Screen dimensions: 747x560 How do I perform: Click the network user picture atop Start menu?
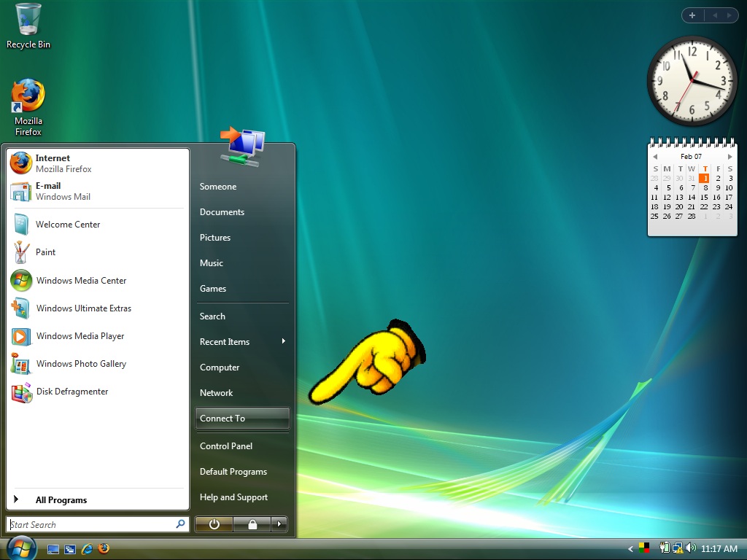click(x=242, y=146)
